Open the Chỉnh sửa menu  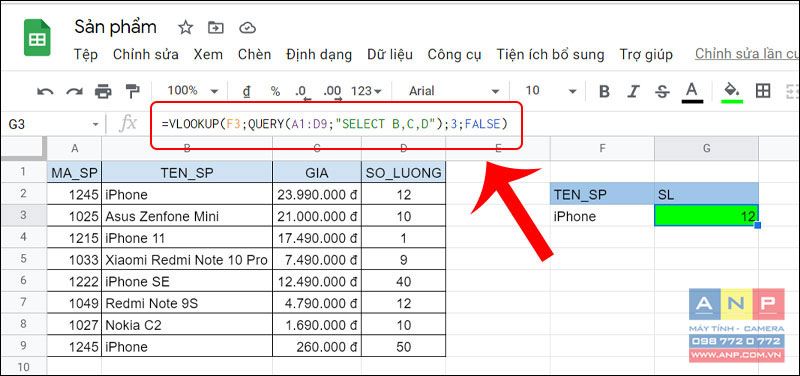click(146, 55)
